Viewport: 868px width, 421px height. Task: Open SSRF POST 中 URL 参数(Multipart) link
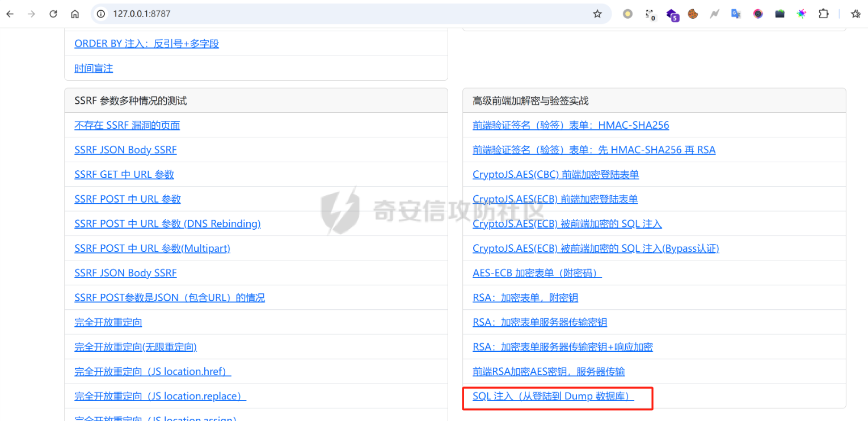tap(152, 249)
